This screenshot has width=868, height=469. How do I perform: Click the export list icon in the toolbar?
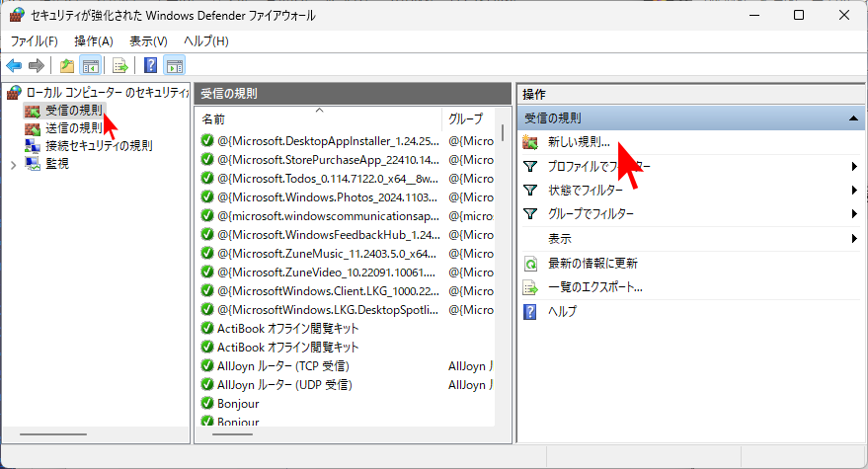pos(119,66)
